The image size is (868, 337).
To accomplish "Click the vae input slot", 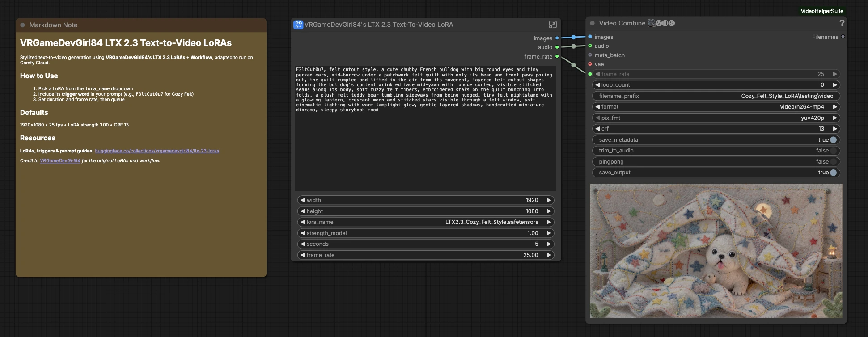I will (x=590, y=64).
